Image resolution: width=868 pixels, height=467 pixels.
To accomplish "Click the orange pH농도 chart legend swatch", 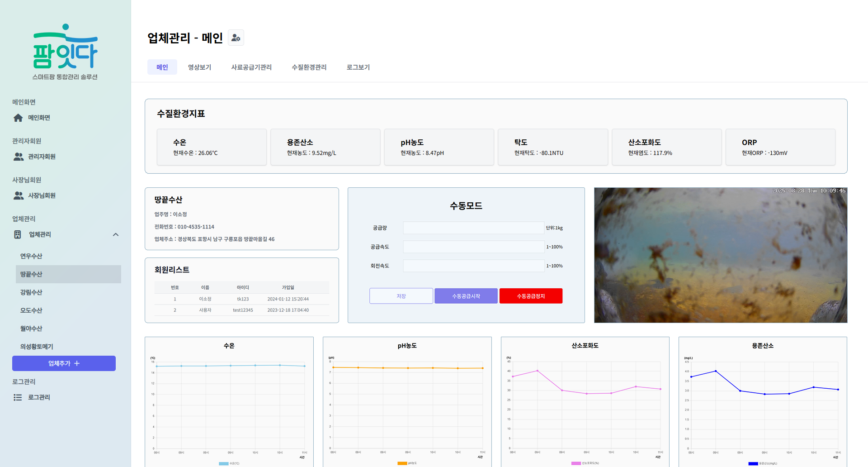I will (x=402, y=463).
